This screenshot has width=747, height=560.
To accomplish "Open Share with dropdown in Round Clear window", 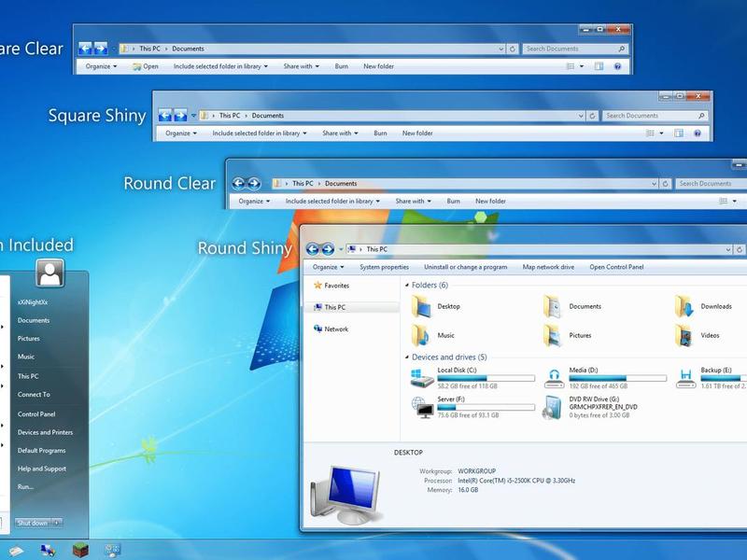I will (x=413, y=201).
